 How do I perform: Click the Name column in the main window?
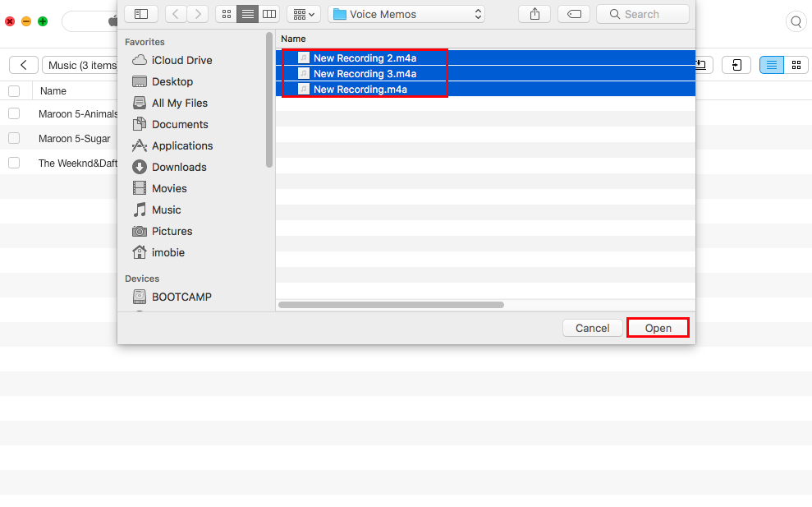click(53, 91)
